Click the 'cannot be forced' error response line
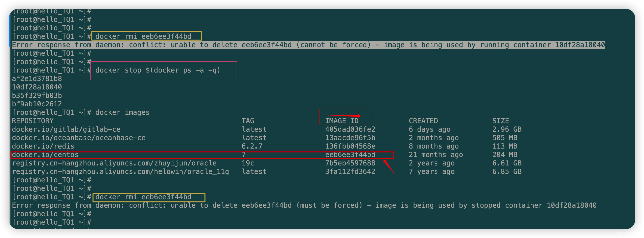Image resolution: width=644 pixels, height=238 pixels. tap(308, 45)
